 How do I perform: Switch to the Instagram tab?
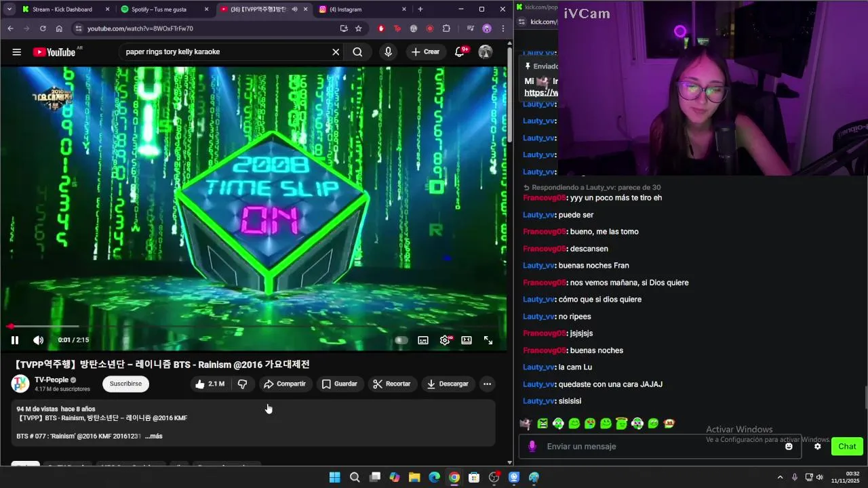coord(359,9)
